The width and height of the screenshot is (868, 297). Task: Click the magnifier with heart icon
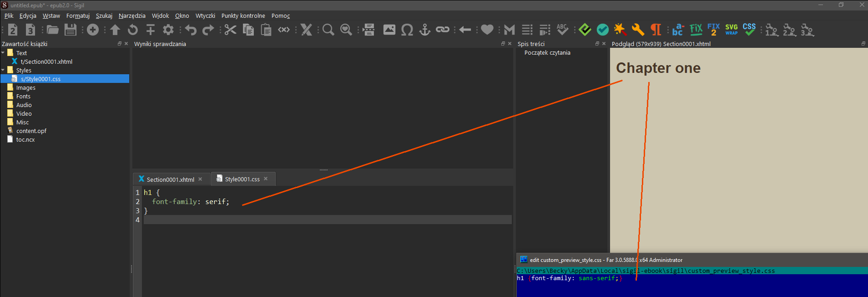coord(346,30)
